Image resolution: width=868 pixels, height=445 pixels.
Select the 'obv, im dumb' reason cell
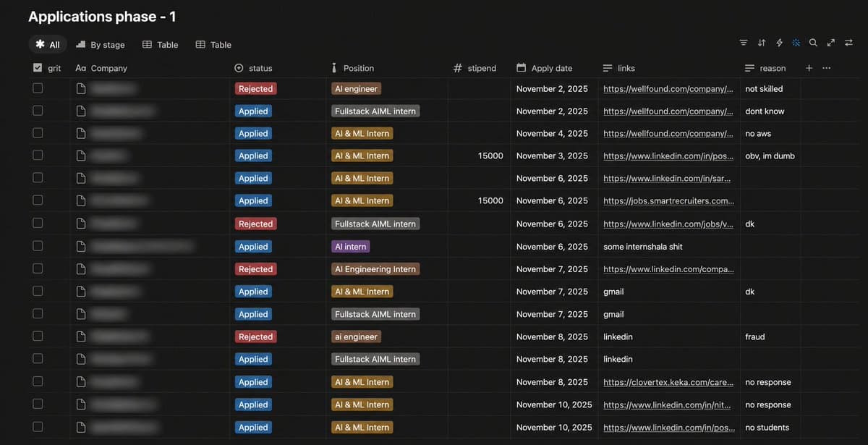tap(770, 156)
